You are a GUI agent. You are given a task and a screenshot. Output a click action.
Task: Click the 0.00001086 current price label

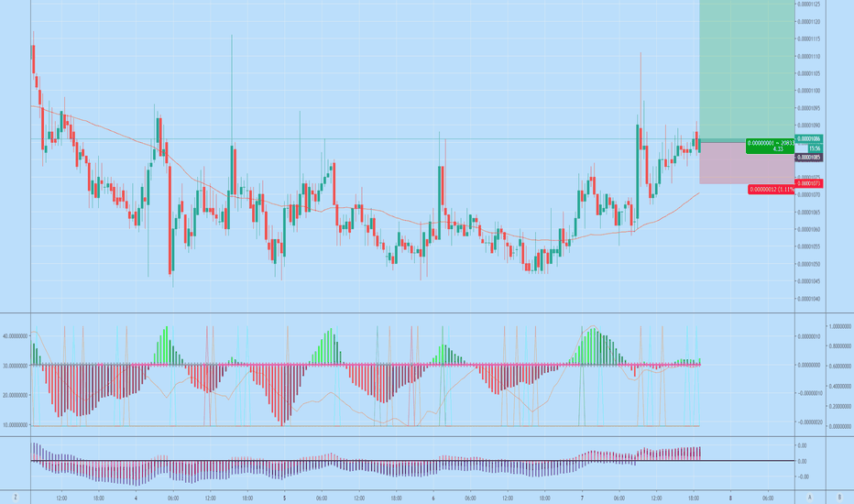click(x=809, y=139)
